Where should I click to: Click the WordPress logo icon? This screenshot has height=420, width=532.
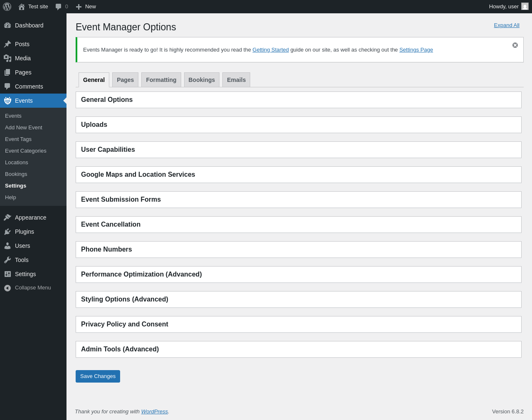pyautogui.click(x=7, y=7)
